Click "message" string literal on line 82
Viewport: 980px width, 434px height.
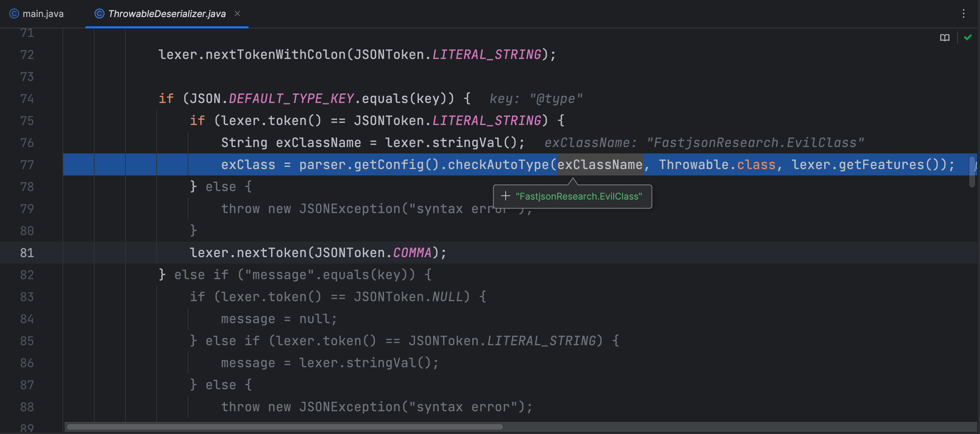(279, 275)
